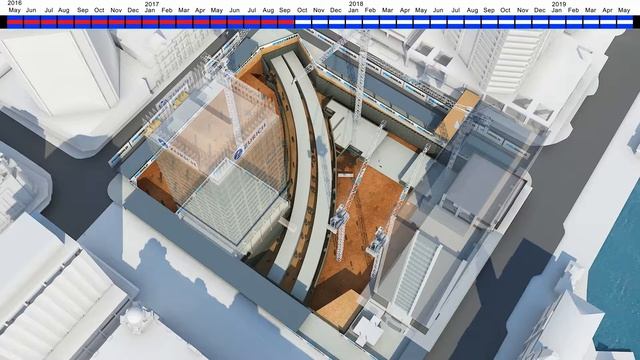The width and height of the screenshot is (640, 360).
Task: Jump to Aug 2016 on the timeline
Action: (66, 22)
